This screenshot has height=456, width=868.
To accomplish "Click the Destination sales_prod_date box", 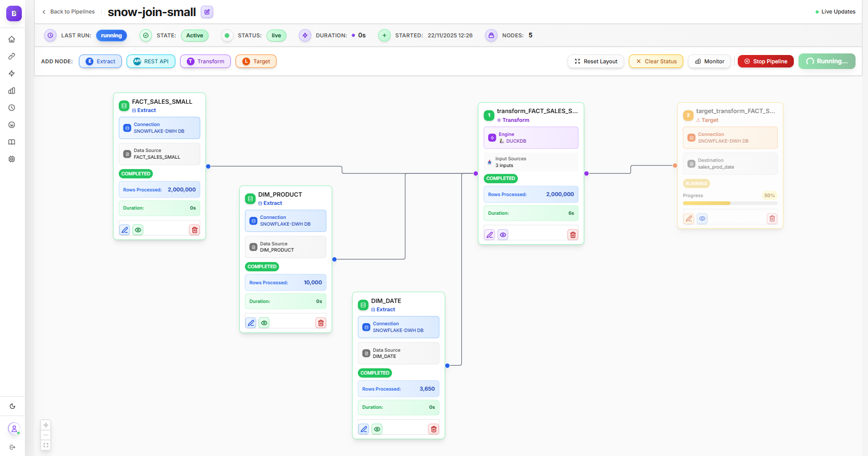I will (730, 163).
